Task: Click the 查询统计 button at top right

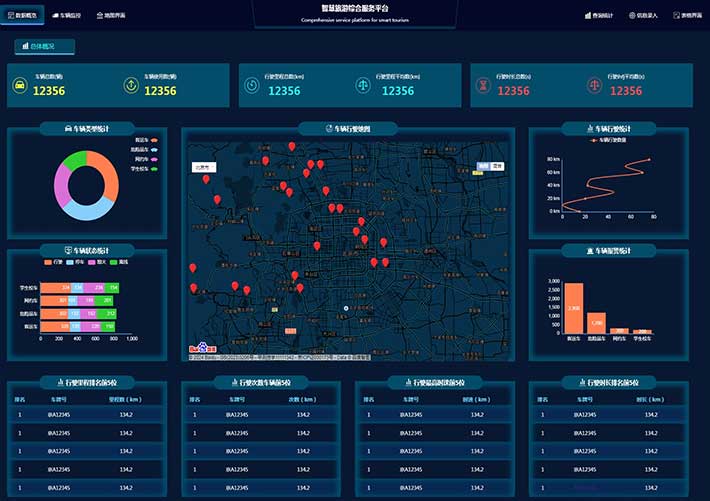Action: [599, 16]
